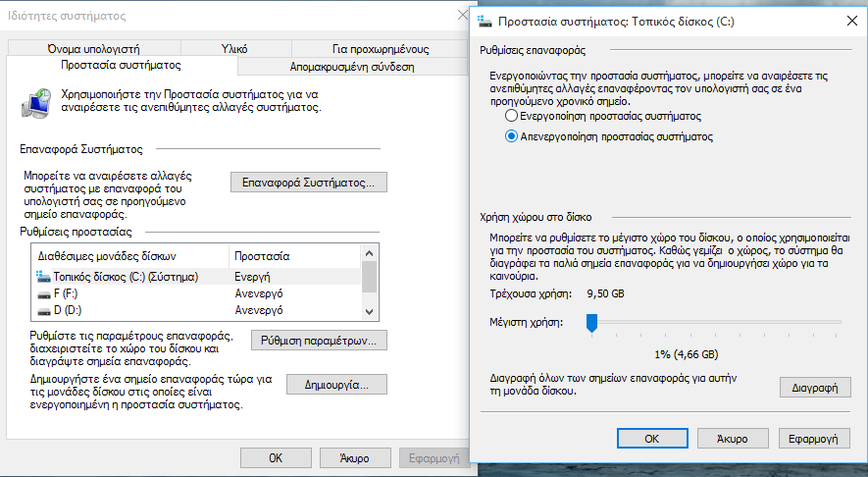Image resolution: width=868 pixels, height=477 pixels.
Task: Click the Δημιουργία... restore point button
Action: 336,385
